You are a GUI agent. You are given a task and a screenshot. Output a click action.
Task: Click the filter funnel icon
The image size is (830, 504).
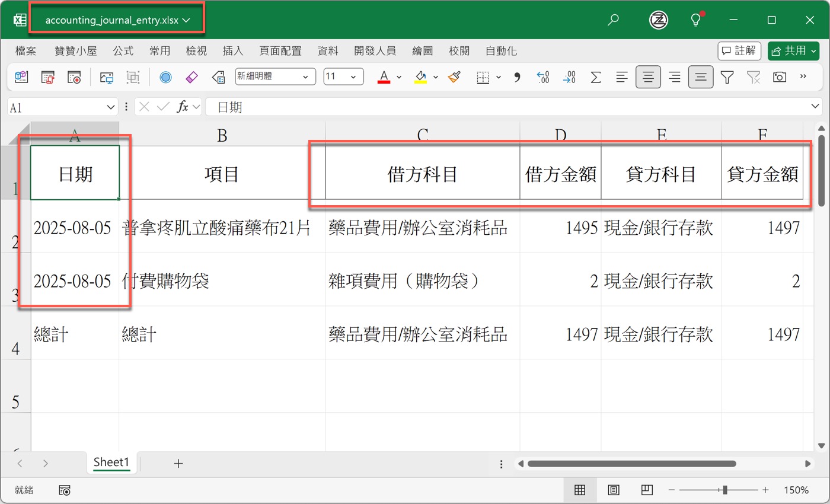coord(727,76)
